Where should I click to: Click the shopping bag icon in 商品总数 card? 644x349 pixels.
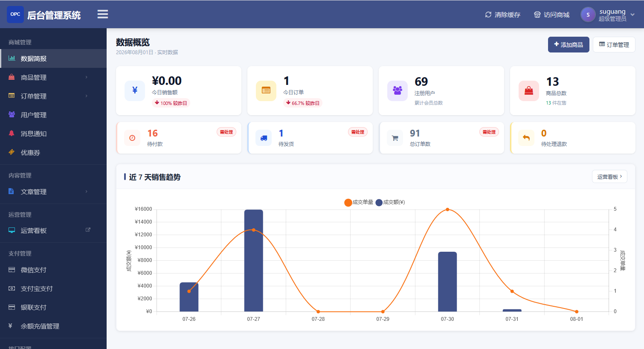[x=529, y=90]
